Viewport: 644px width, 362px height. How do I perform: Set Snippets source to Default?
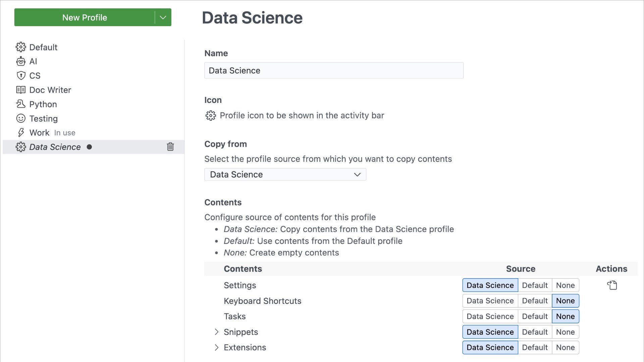[x=535, y=332]
